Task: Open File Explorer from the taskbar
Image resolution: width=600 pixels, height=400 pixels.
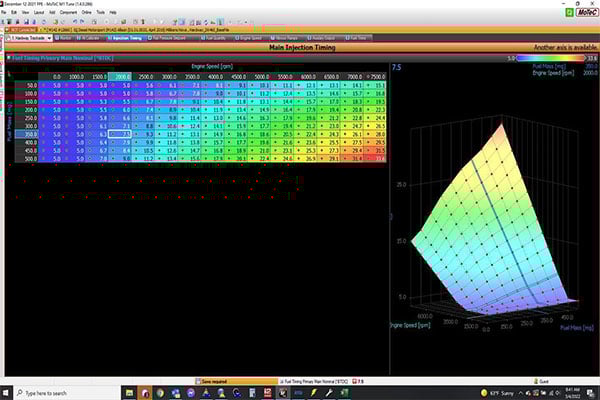Action: 129,393
